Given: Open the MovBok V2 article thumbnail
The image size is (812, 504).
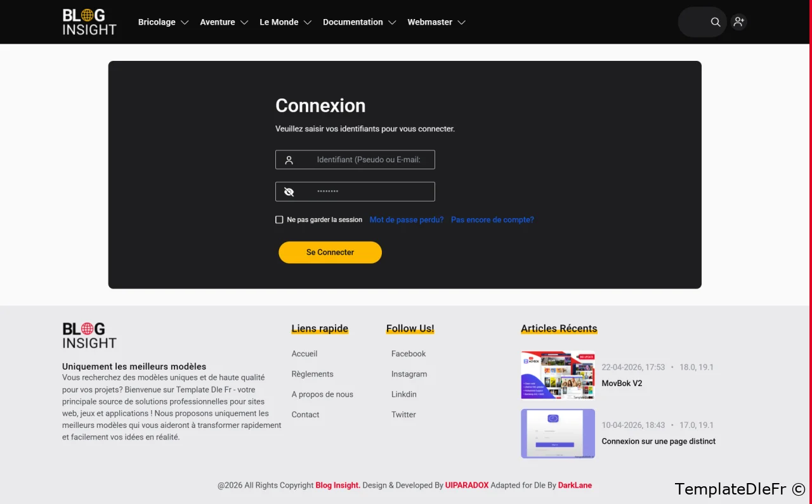Looking at the screenshot, I should 558,375.
